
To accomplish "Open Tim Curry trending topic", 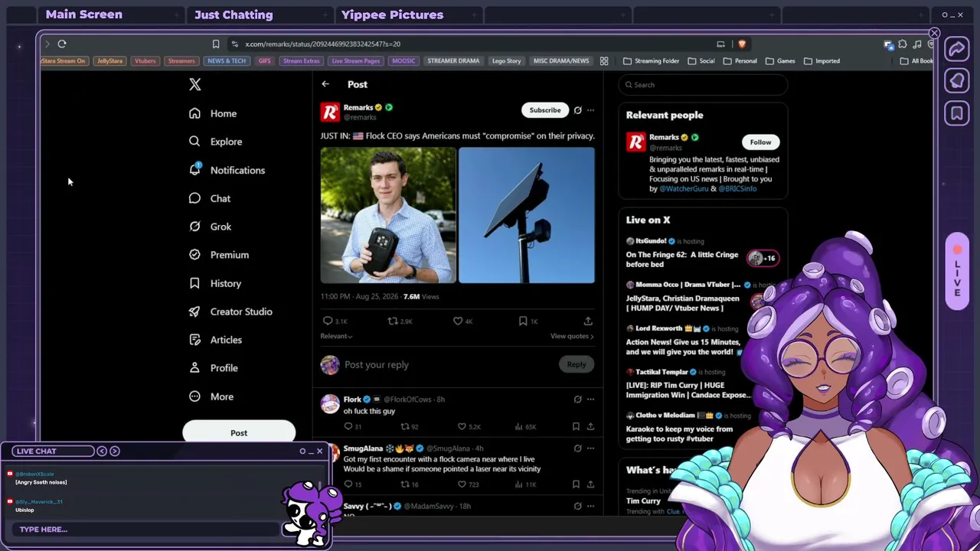I will pyautogui.click(x=643, y=501).
